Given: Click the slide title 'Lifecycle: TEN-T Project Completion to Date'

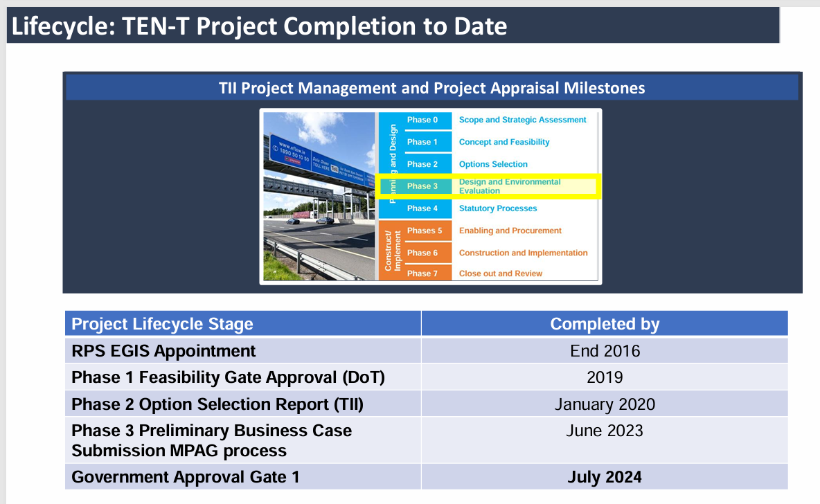Looking at the screenshot, I should tap(260, 26).
